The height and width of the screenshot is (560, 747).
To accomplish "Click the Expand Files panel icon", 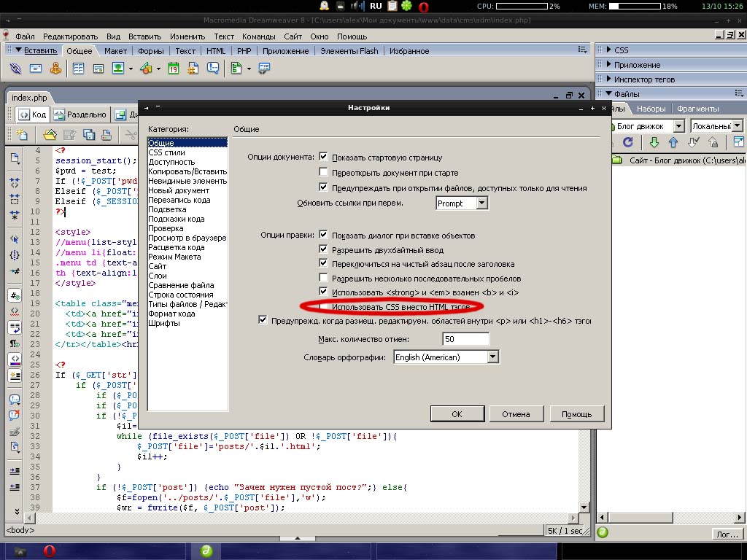I will pos(738,142).
